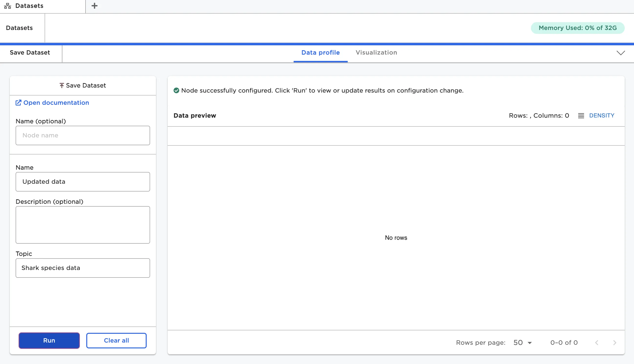Go to previous page arrow
The image size is (634, 364).
click(596, 343)
